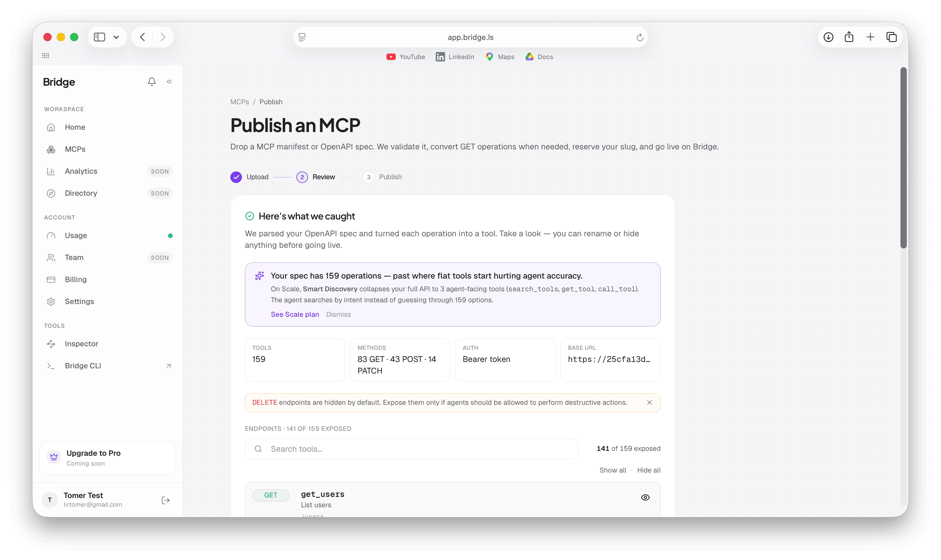Open Directory in sidebar
941x560 pixels.
[x=107, y=193]
